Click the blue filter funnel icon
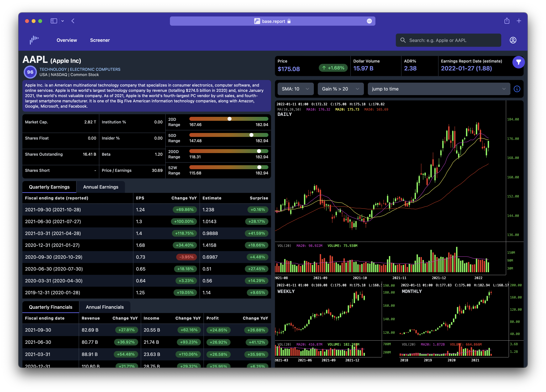 coord(519,62)
